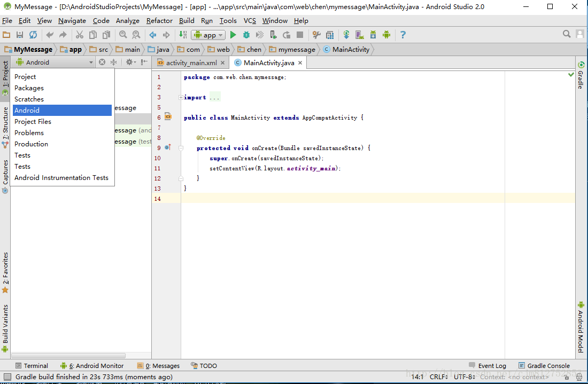Image resolution: width=588 pixels, height=384 pixels.
Task: Open the AVD Manager icon
Action: (360, 35)
